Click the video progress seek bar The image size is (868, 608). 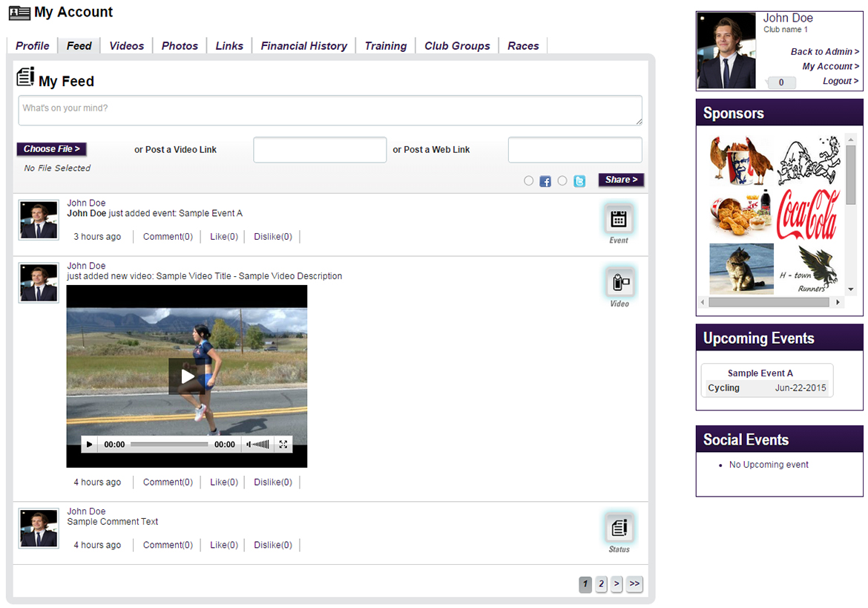tap(169, 445)
